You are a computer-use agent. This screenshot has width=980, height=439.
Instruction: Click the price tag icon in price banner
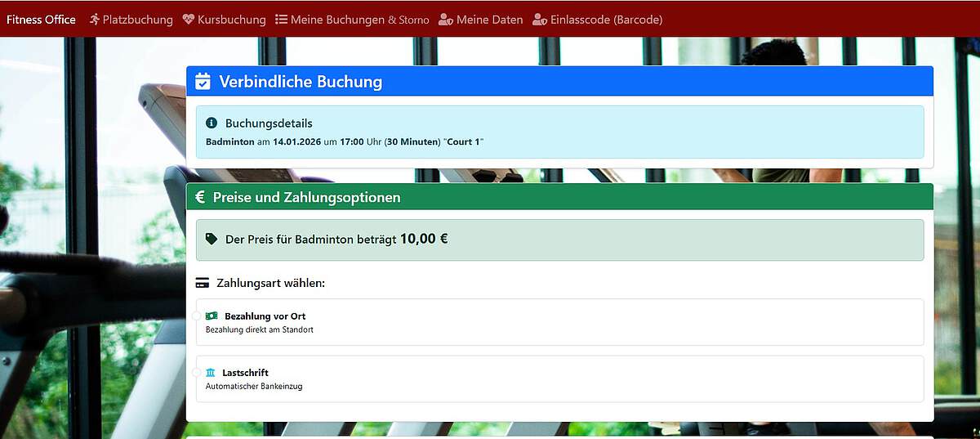click(212, 240)
